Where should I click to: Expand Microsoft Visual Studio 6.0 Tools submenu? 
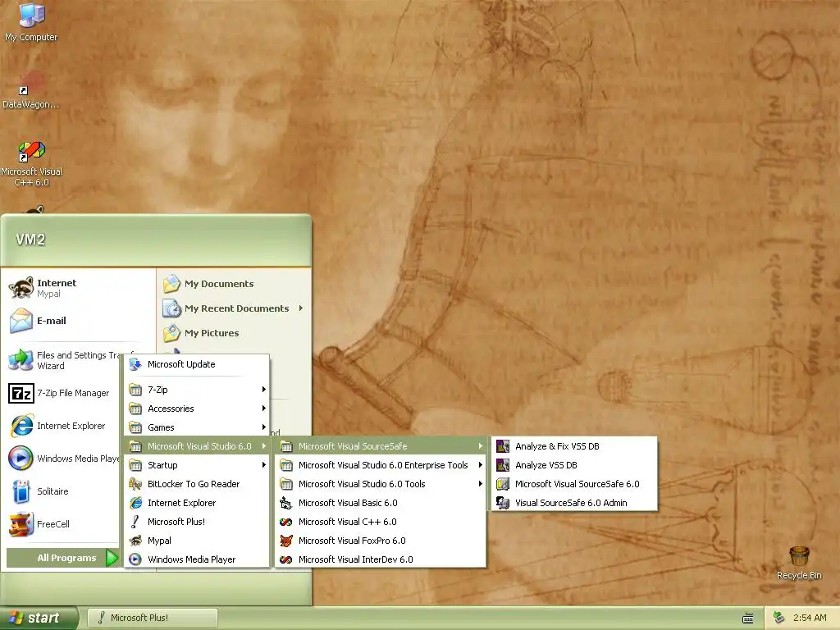coord(381,484)
